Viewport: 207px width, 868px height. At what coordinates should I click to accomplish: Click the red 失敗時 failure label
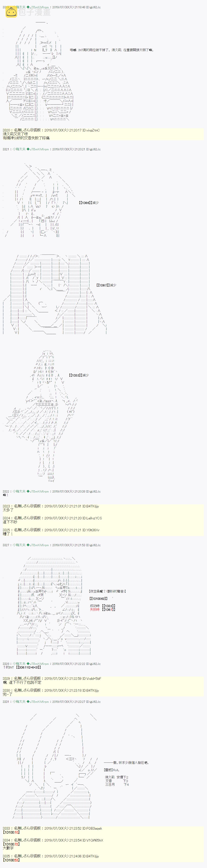pyautogui.click(x=94, y=610)
